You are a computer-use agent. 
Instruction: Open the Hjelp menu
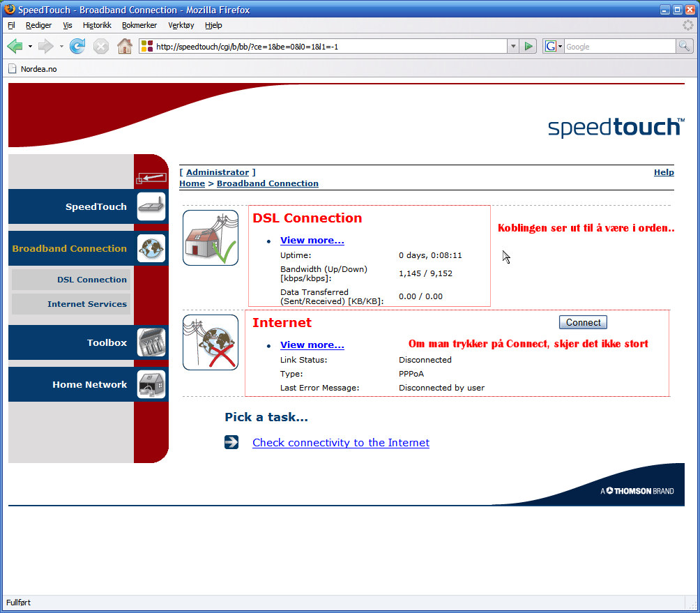pyautogui.click(x=213, y=25)
